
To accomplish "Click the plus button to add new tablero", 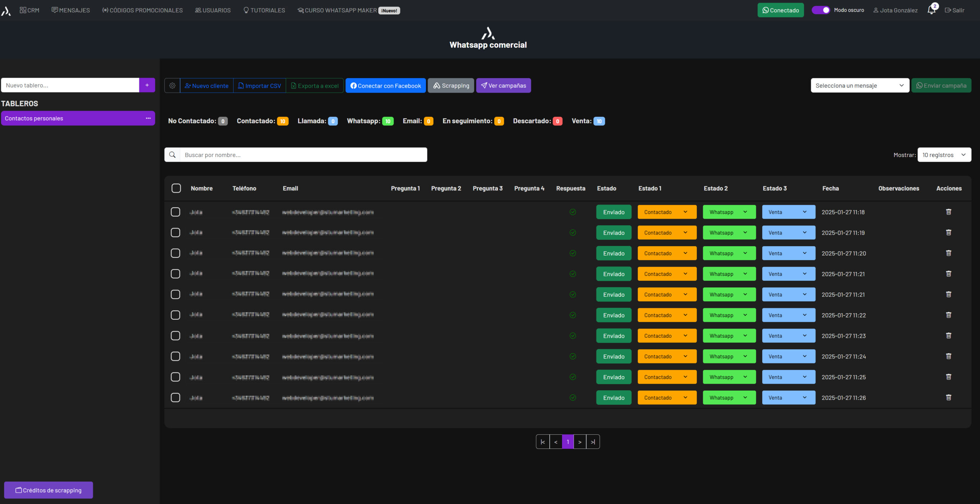I will click(147, 85).
